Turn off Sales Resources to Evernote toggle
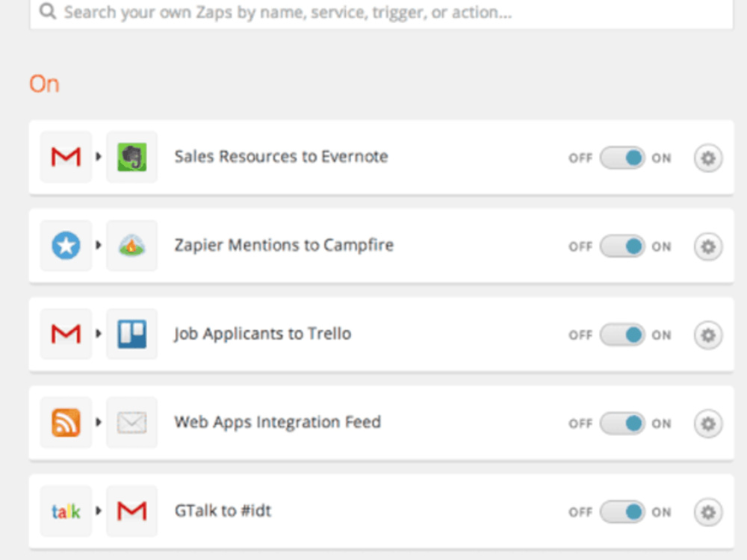 click(622, 158)
